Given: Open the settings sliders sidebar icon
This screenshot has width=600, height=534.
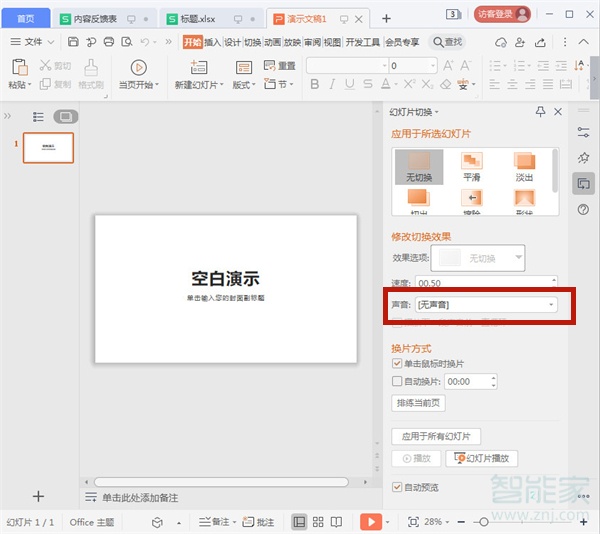Looking at the screenshot, I should point(583,132).
